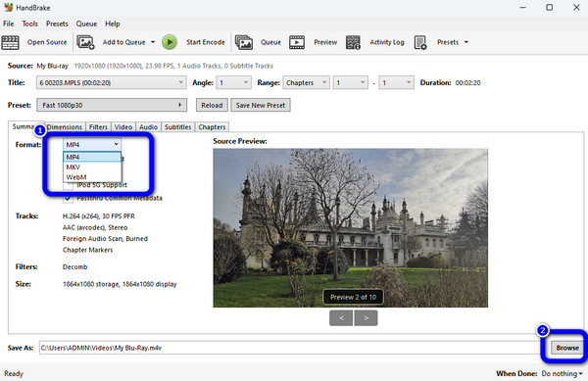Click the Add to Queue picture icon
The image size is (588, 381).
point(85,42)
